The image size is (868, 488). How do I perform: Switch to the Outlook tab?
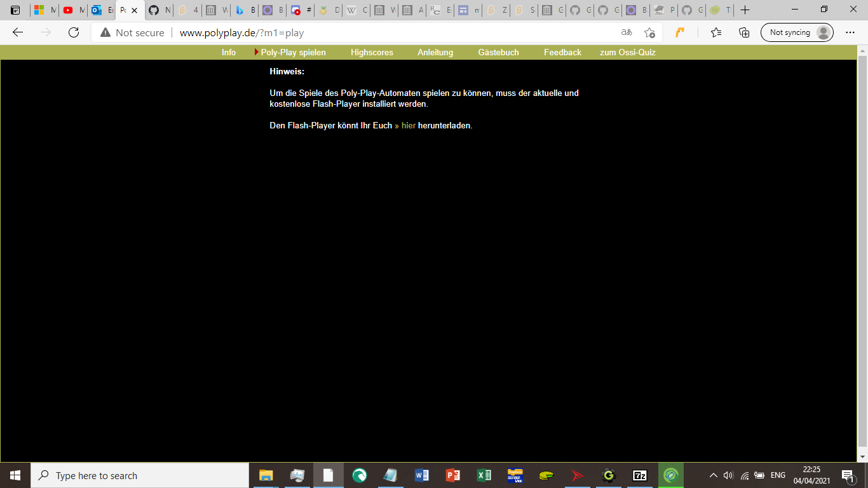(102, 10)
